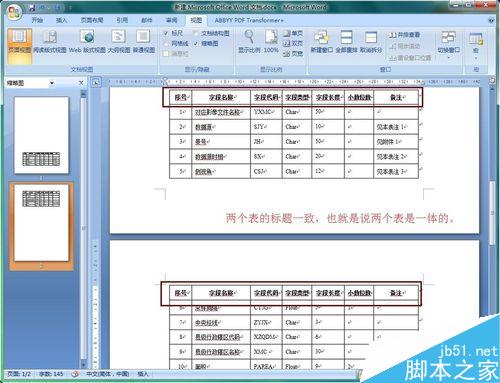Viewport: 500px width, 383px height.
Task: Choose 单页 one page zoom
Action: pyautogui.click(x=293, y=33)
